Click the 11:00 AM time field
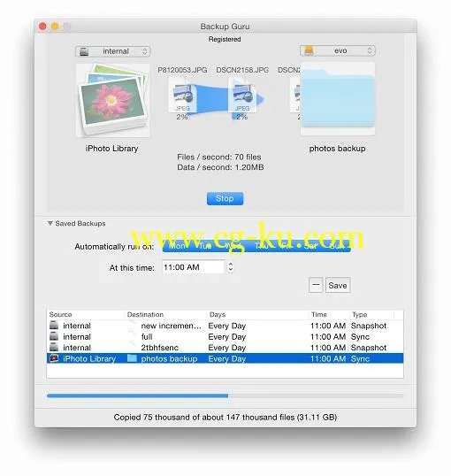This screenshot has height=476, width=451. tap(194, 267)
